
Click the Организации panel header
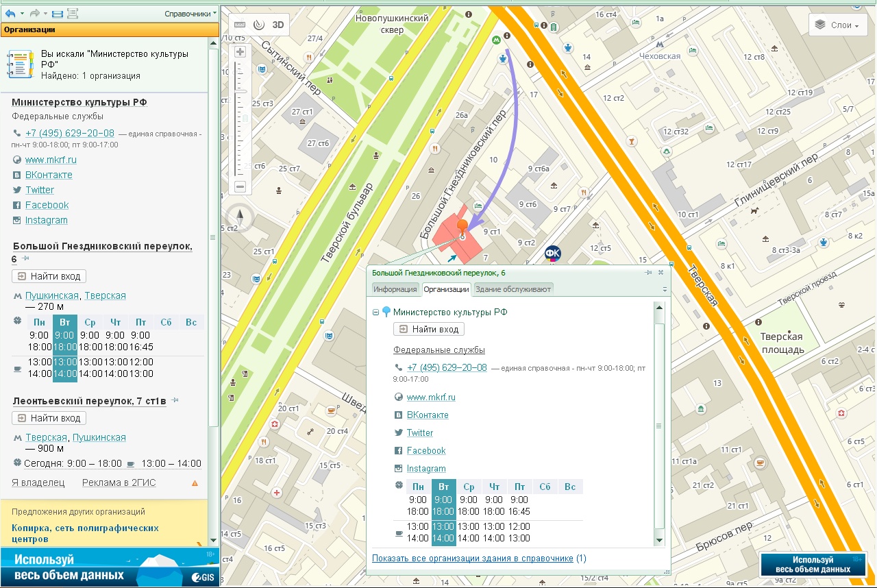(110, 29)
